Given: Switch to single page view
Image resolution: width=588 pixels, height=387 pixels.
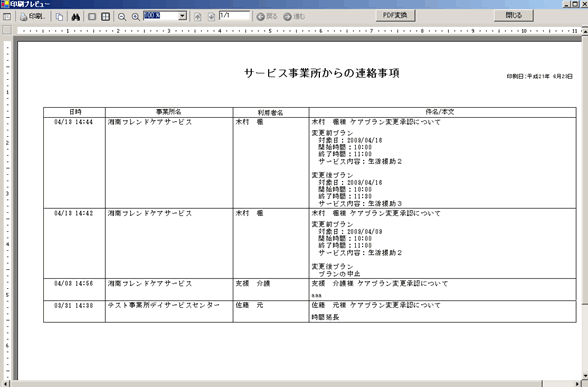Looking at the screenshot, I should [x=92, y=17].
